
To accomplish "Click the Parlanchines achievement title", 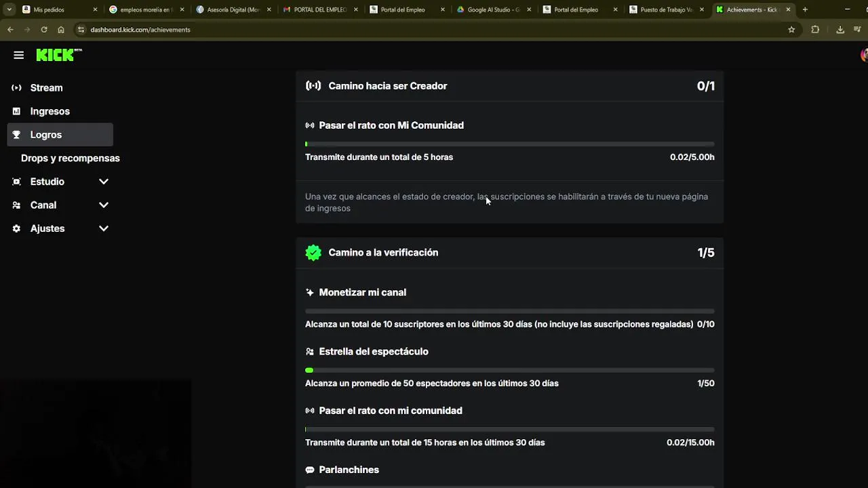I will (x=349, y=470).
